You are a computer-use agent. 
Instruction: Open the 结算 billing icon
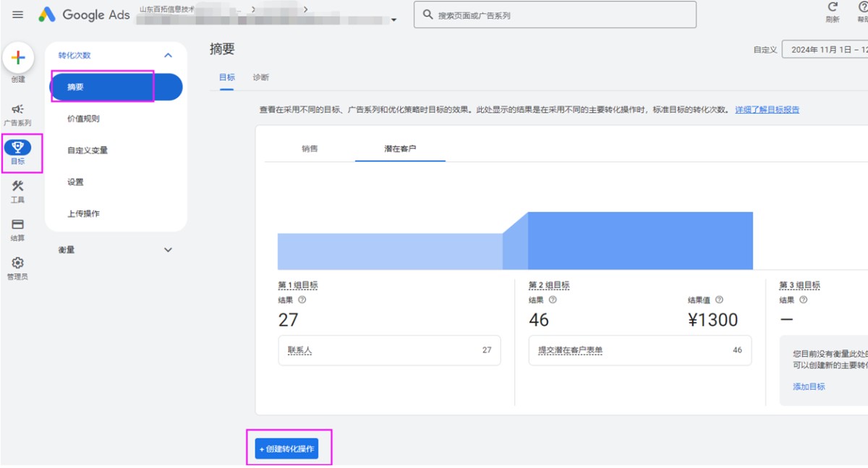18,224
